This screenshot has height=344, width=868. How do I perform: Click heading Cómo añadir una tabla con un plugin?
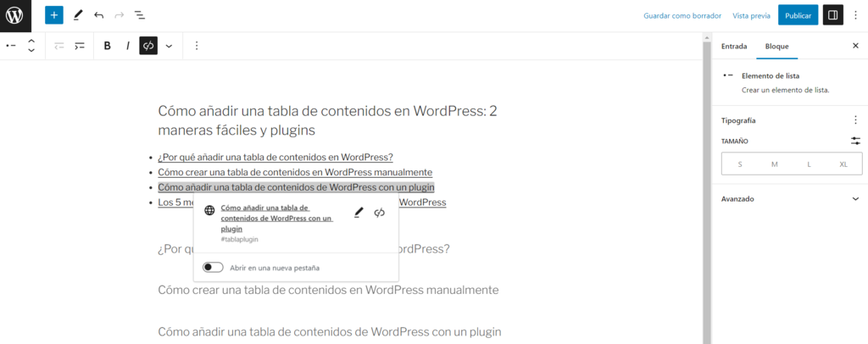[x=330, y=332]
